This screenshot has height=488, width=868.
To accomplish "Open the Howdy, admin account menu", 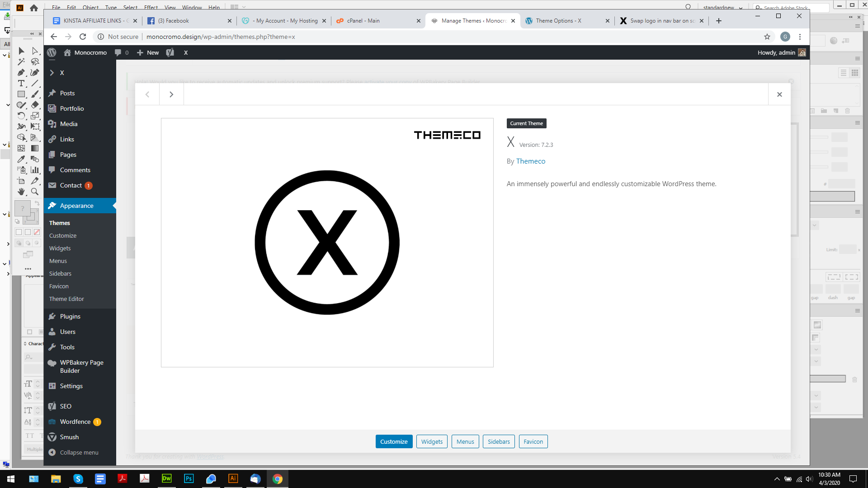I will pyautogui.click(x=782, y=52).
